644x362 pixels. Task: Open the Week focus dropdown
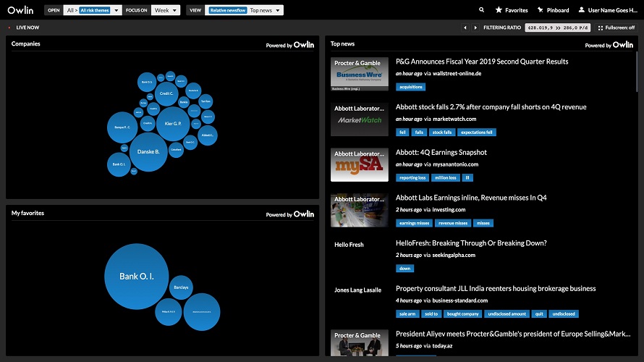point(166,10)
